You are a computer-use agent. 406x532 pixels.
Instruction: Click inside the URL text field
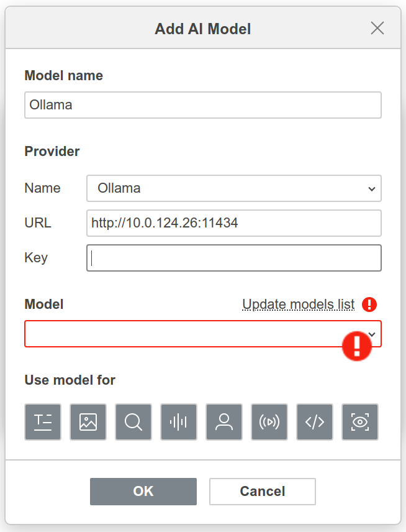(x=234, y=223)
